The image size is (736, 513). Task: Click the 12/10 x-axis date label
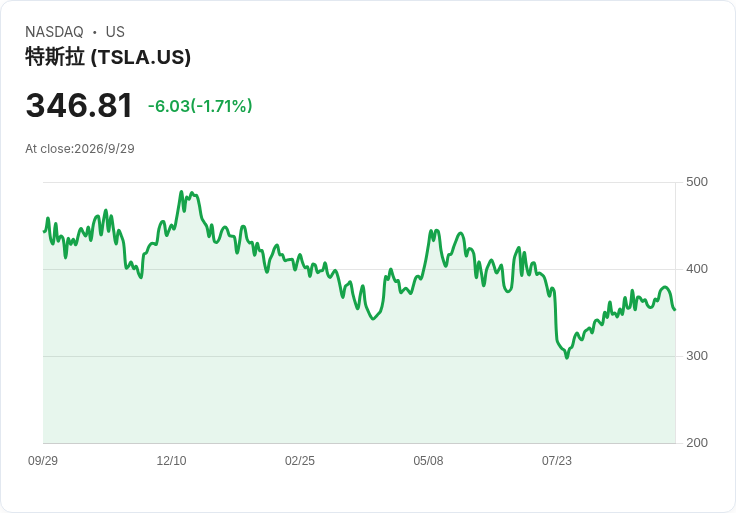click(x=171, y=461)
